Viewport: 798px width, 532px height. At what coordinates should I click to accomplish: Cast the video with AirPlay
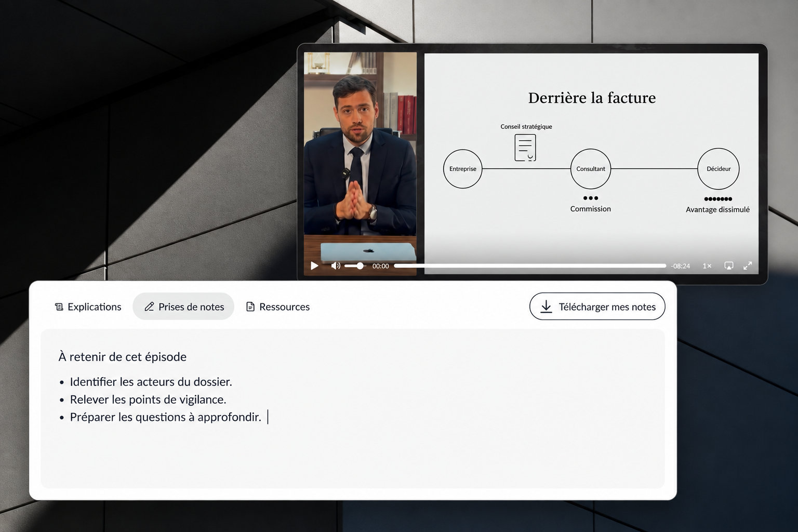pyautogui.click(x=729, y=265)
